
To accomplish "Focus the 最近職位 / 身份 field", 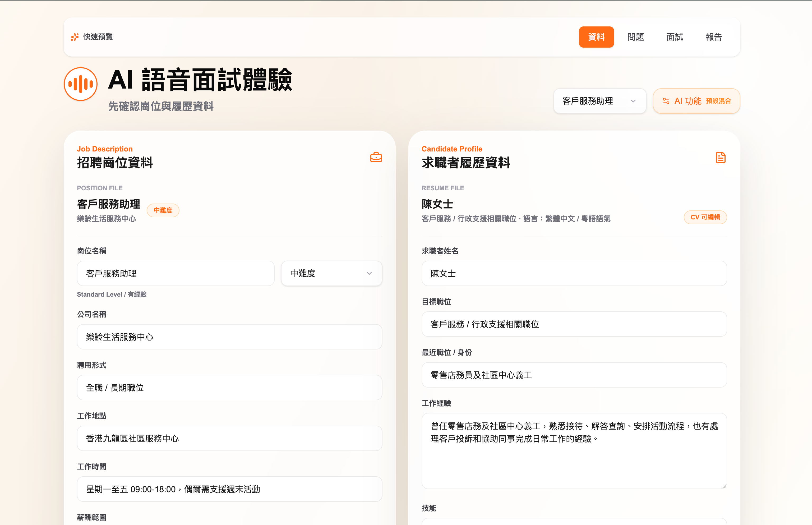I will point(574,375).
